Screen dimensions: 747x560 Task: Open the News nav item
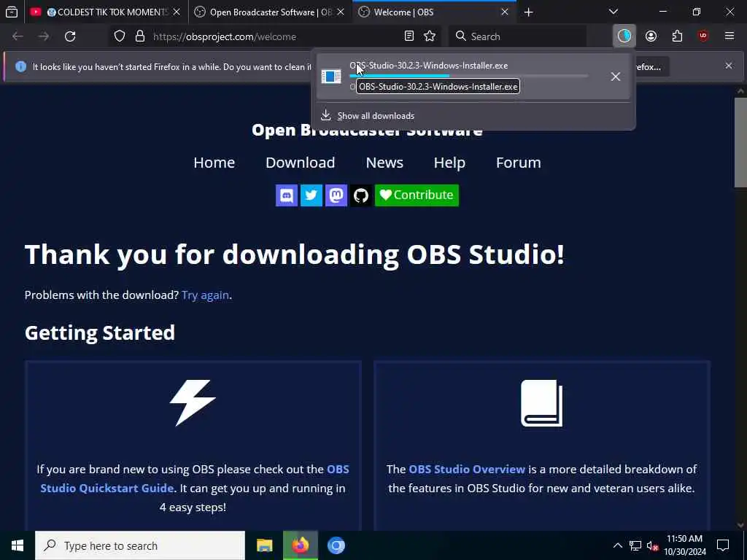tap(384, 163)
